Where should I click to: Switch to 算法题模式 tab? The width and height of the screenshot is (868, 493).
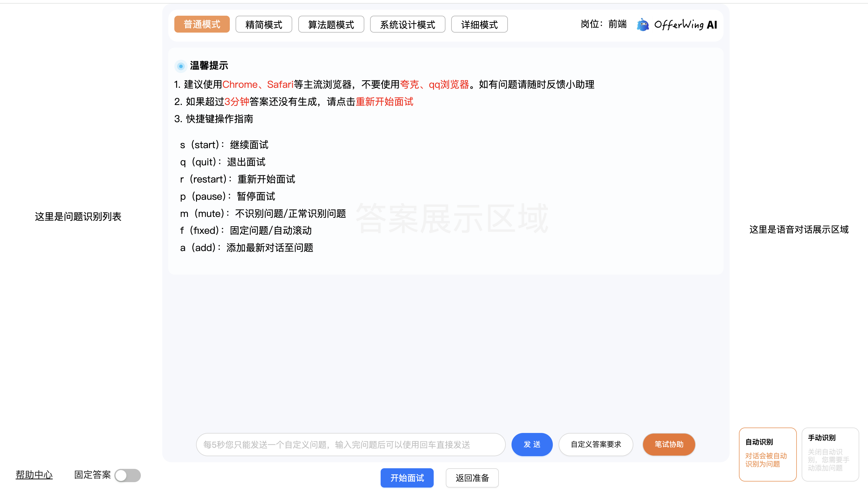[331, 24]
